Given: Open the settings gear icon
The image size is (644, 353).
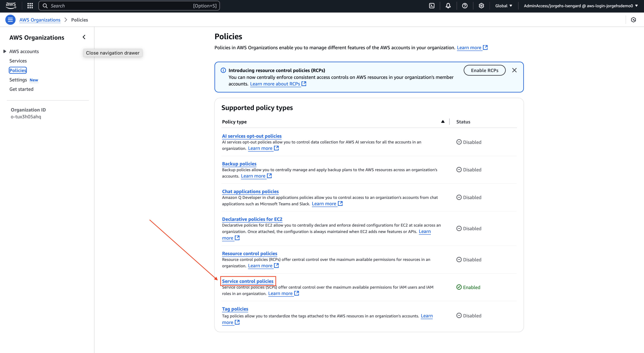Looking at the screenshot, I should point(481,6).
